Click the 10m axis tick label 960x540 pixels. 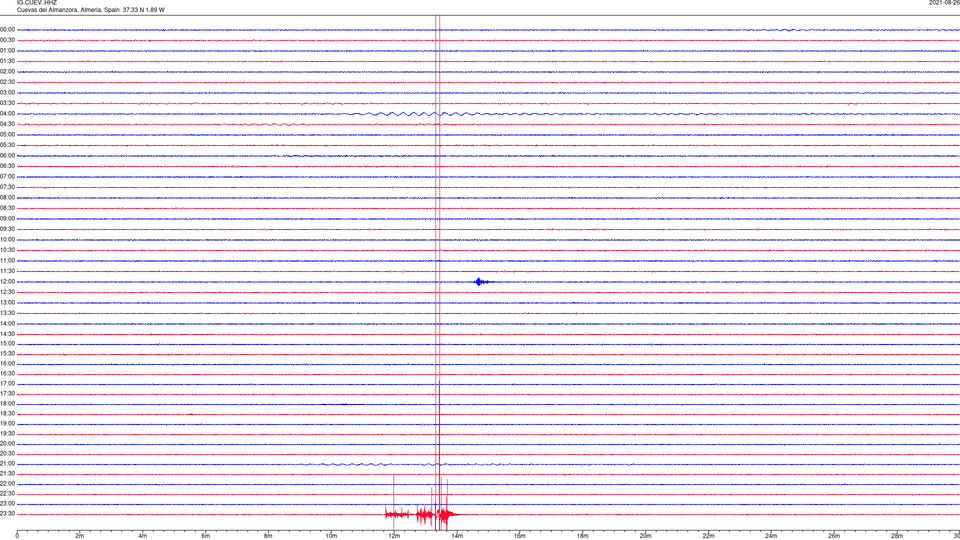click(x=331, y=536)
